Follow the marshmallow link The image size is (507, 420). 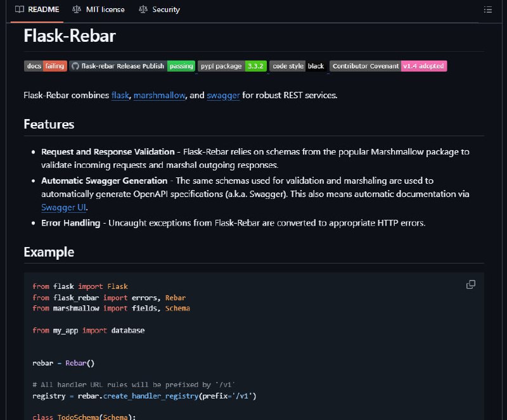click(160, 96)
